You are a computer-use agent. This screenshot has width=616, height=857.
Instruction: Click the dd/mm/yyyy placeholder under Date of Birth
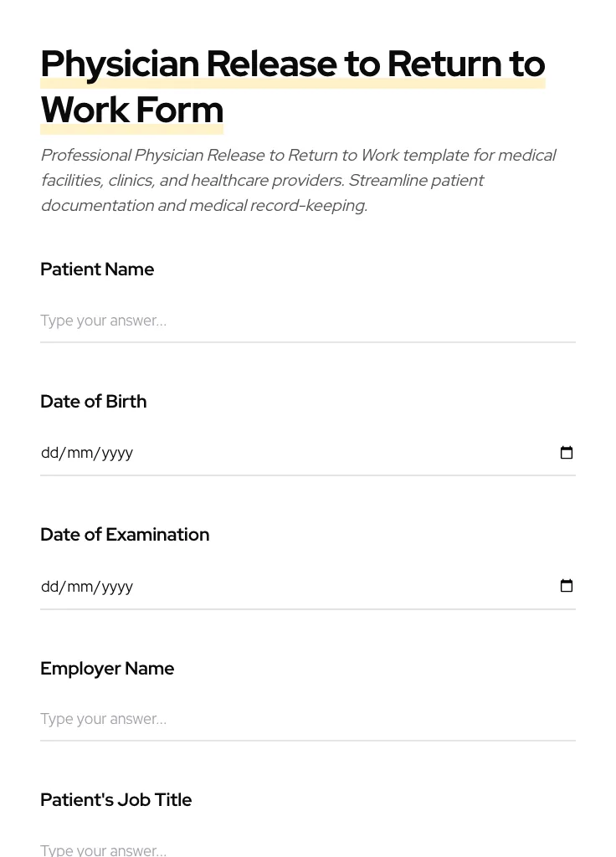tap(87, 453)
